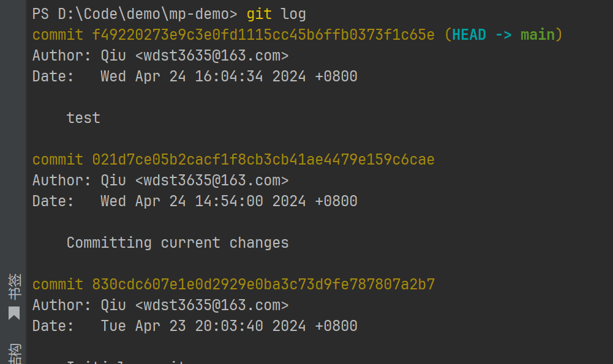This screenshot has height=364, width=613.
Task: Click the bookmark flag icon in sidebar
Action: 14,313
